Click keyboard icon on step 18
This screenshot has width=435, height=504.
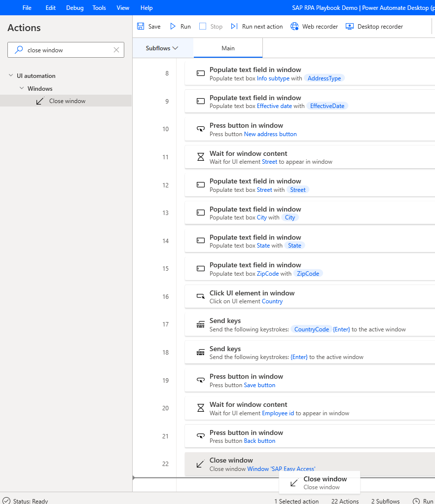(201, 352)
